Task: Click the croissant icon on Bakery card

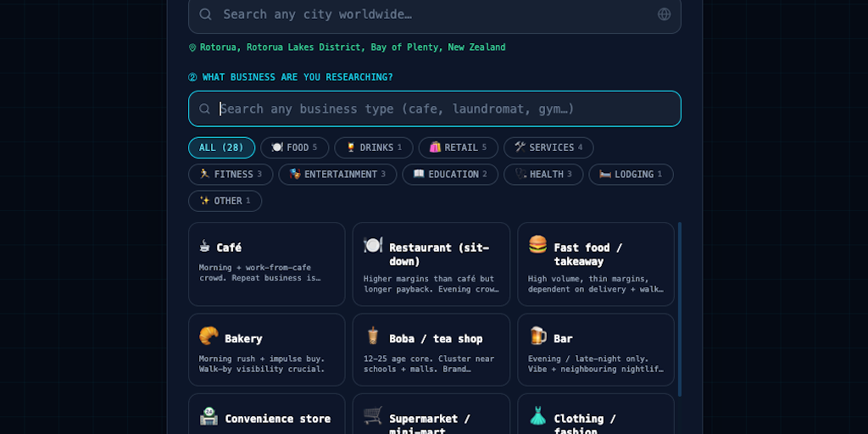Action: point(209,336)
